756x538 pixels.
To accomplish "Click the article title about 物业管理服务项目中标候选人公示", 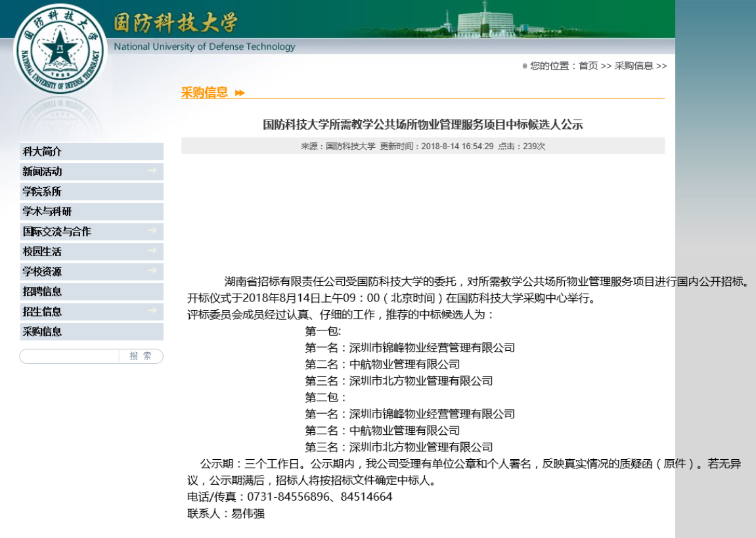I will (x=422, y=125).
